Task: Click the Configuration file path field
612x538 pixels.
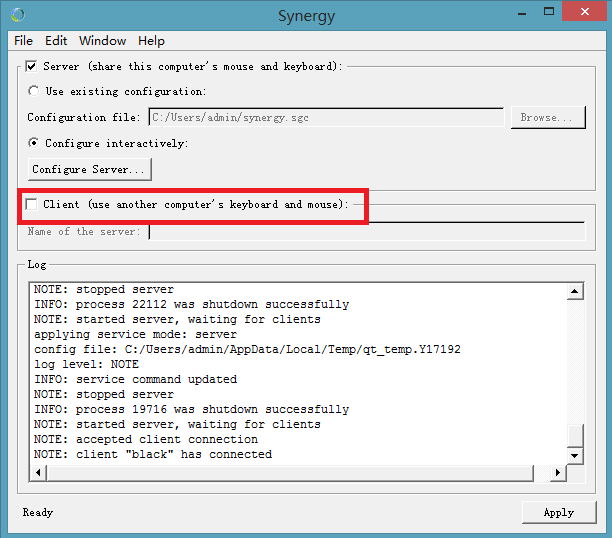Action: [x=326, y=117]
